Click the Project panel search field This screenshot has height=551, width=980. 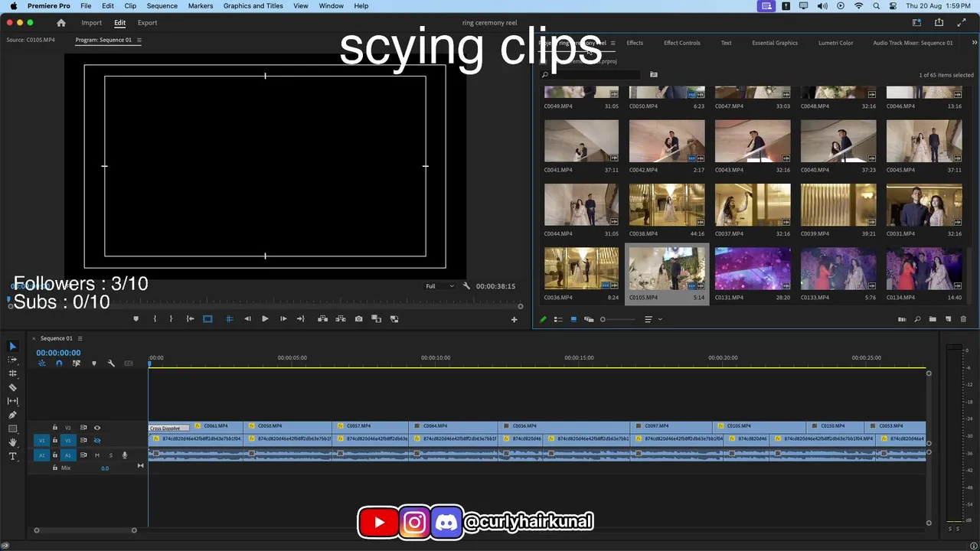tap(590, 75)
